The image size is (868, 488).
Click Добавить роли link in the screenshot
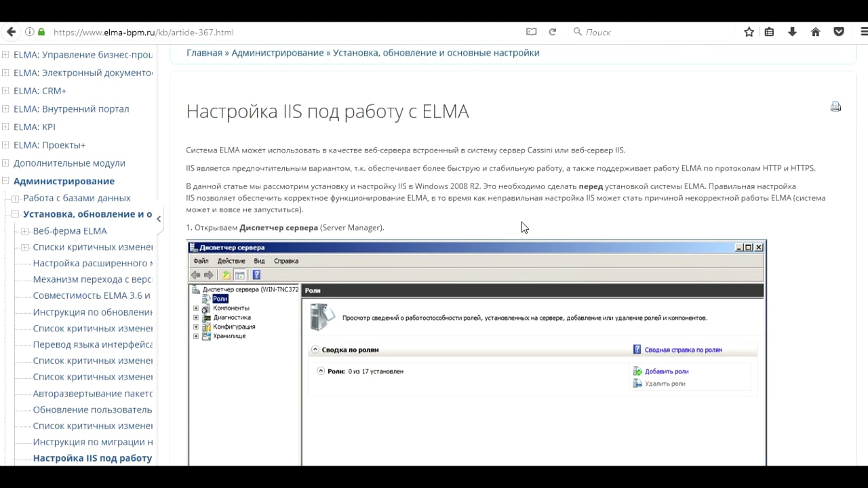point(667,371)
